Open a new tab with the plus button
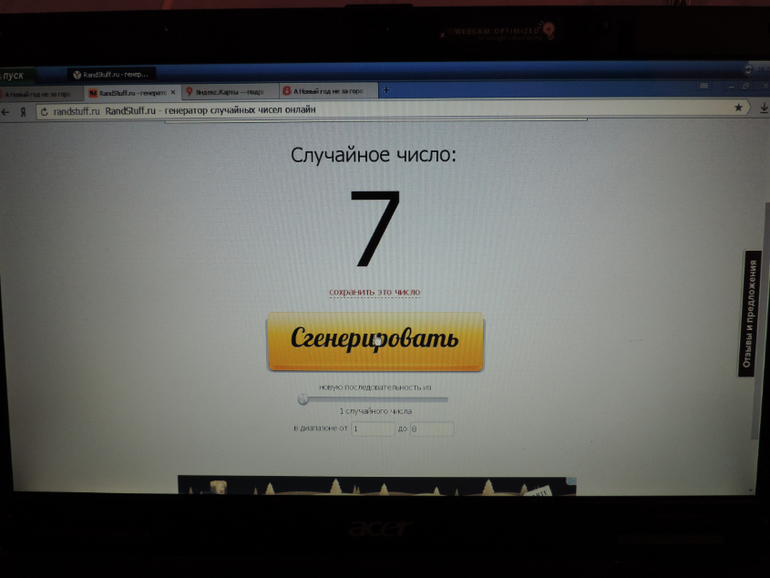Screen dimensions: 770x578 click(386, 90)
